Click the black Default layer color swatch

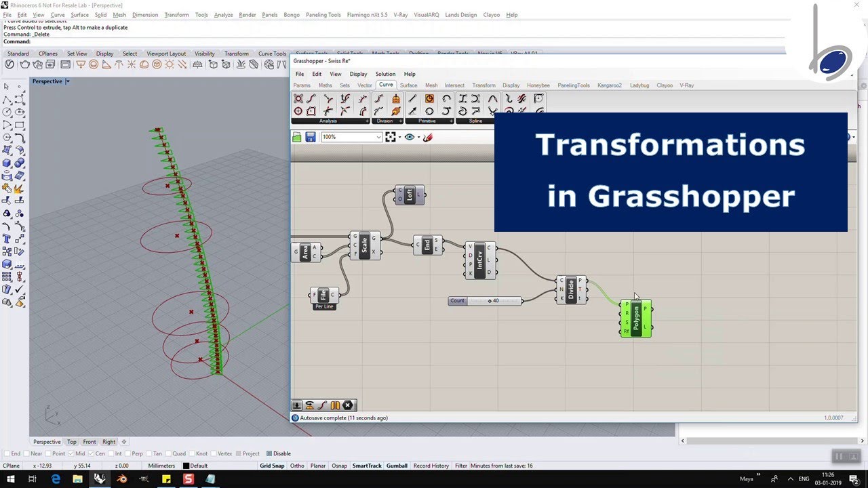pyautogui.click(x=186, y=466)
